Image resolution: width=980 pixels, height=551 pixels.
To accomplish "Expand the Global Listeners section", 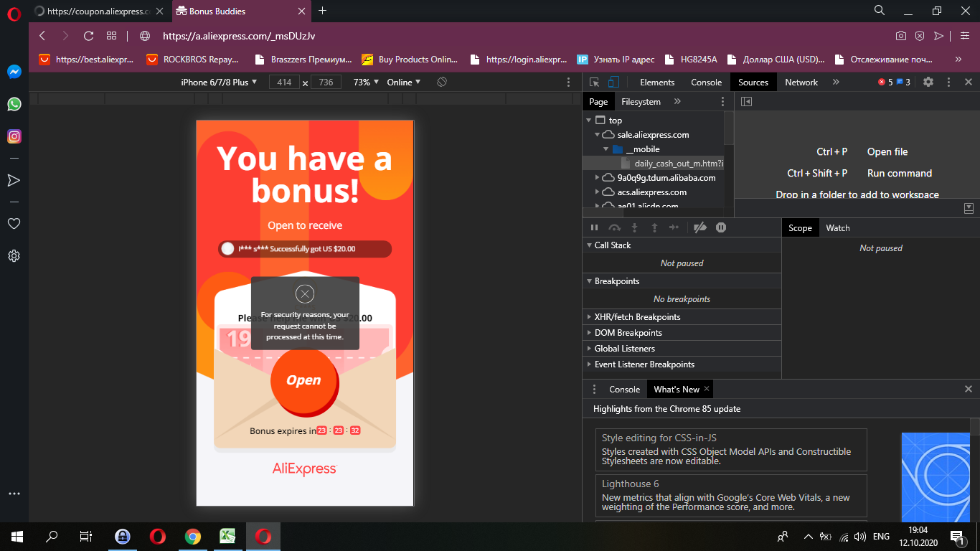I will click(682, 349).
